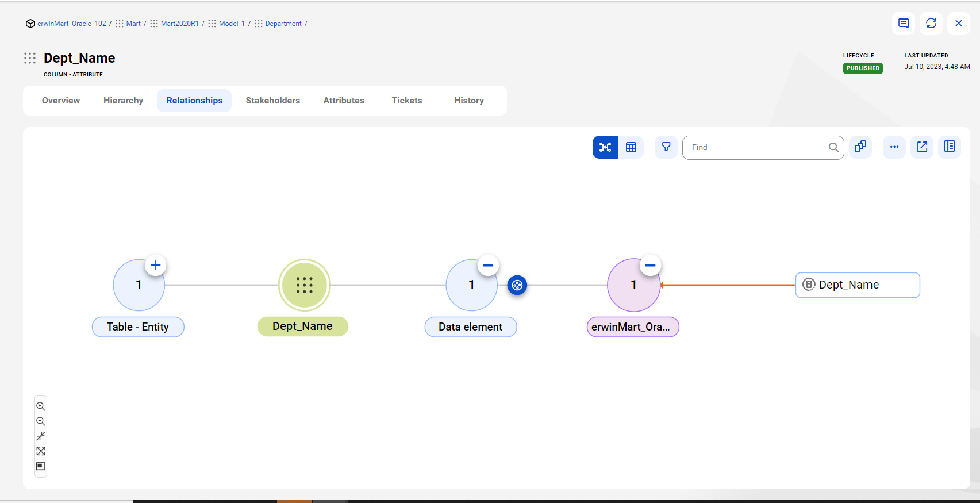Screen dimensions: 980x503
Task: Click the green Dept_Name label pill
Action: [x=303, y=327]
